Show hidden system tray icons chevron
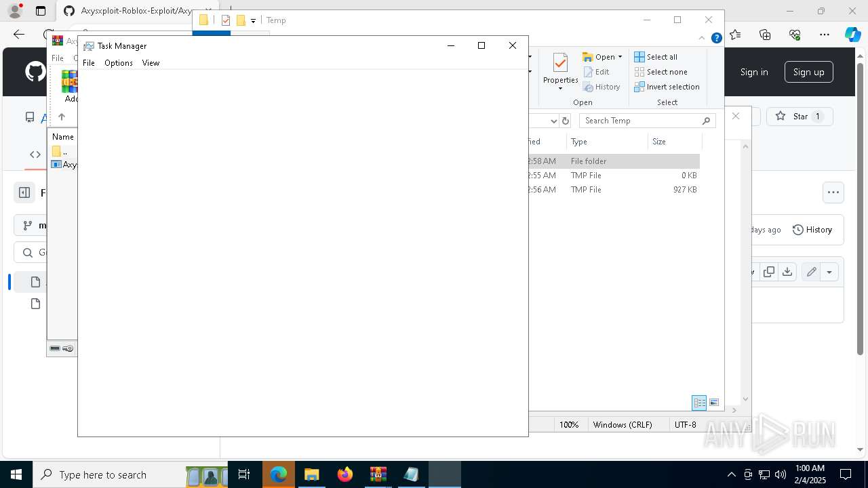Screen dimensions: 868x488 pos(731,474)
